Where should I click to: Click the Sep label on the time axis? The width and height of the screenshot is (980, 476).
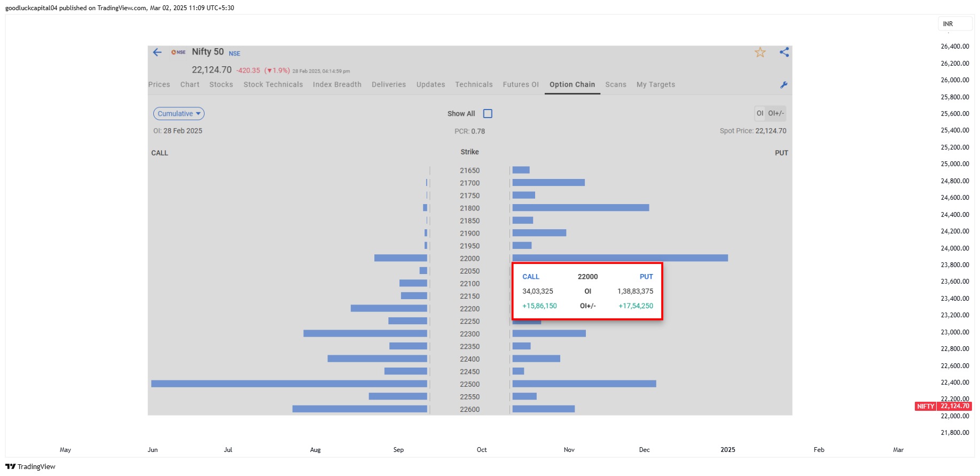click(x=398, y=450)
